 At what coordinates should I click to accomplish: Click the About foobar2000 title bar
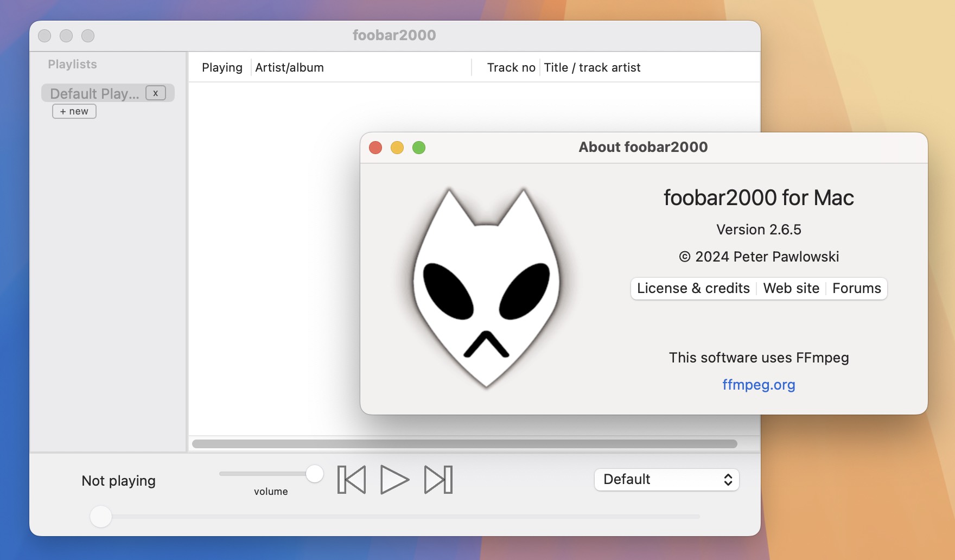(x=643, y=147)
